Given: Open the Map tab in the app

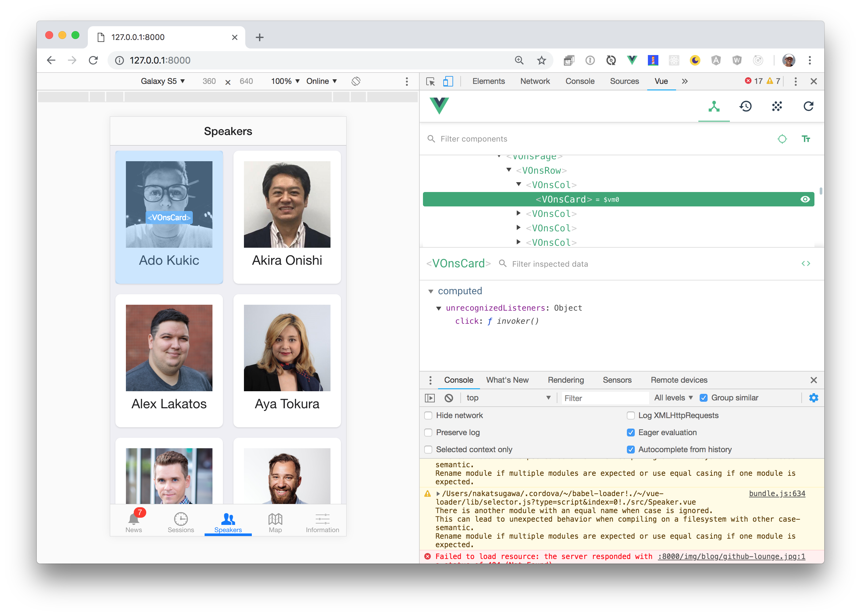Looking at the screenshot, I should [x=275, y=522].
